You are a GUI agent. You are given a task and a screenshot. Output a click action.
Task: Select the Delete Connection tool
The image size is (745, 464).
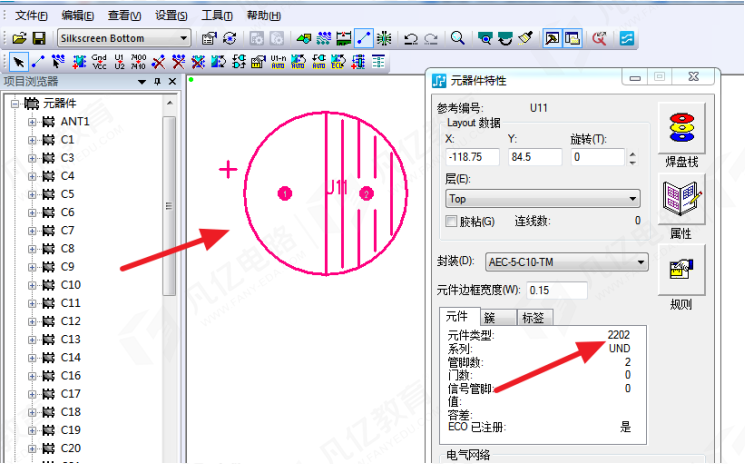coord(158,62)
